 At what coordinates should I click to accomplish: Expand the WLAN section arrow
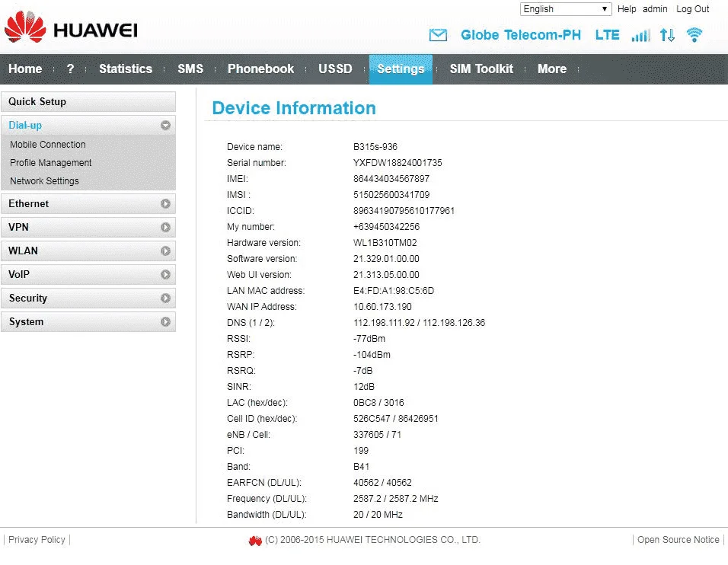165,251
